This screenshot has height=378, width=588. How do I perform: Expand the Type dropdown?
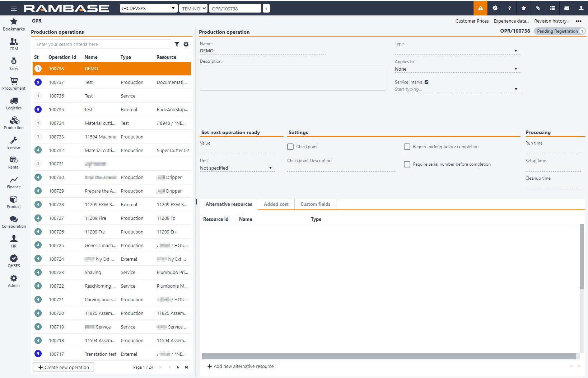coord(515,51)
